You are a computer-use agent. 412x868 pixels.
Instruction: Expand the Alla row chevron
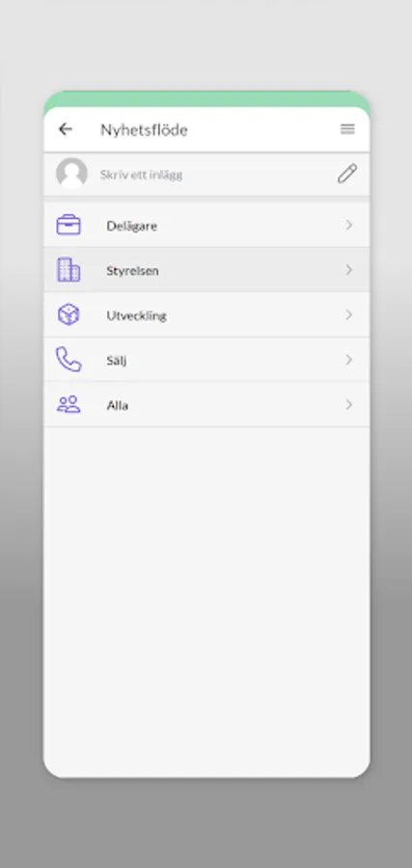pyautogui.click(x=349, y=405)
